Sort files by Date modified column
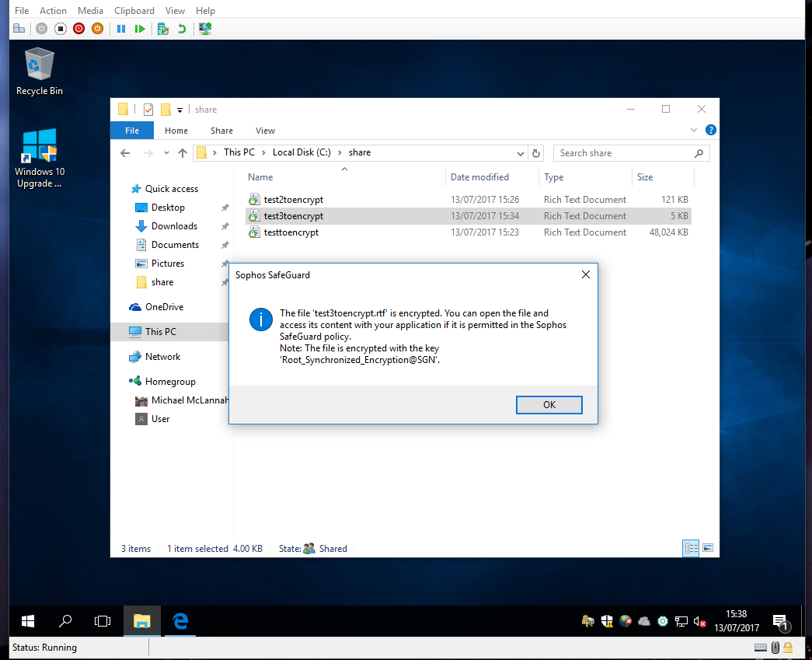Image resolution: width=812 pixels, height=660 pixels. [492, 177]
